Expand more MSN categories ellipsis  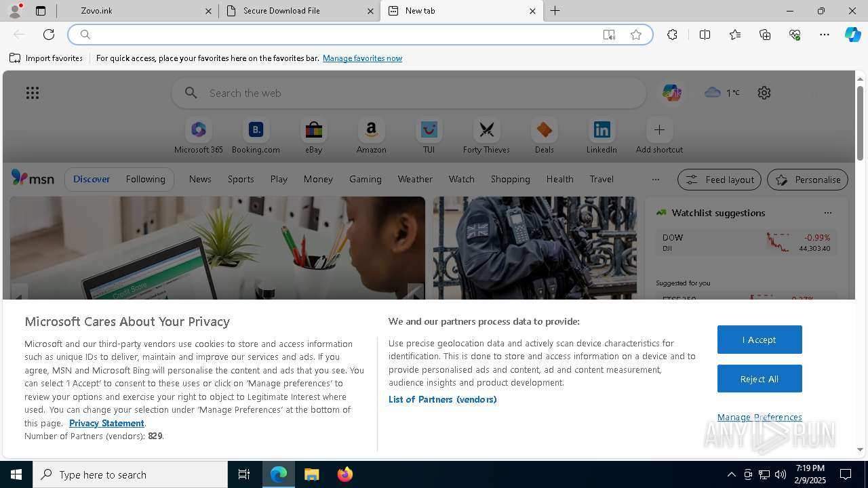pos(655,180)
